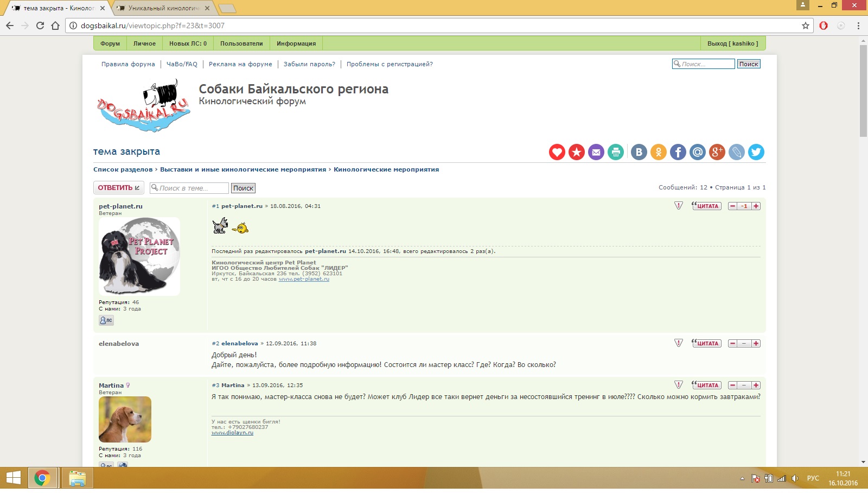Show hidden icons in the system tray
The width and height of the screenshot is (868, 493).
(742, 478)
